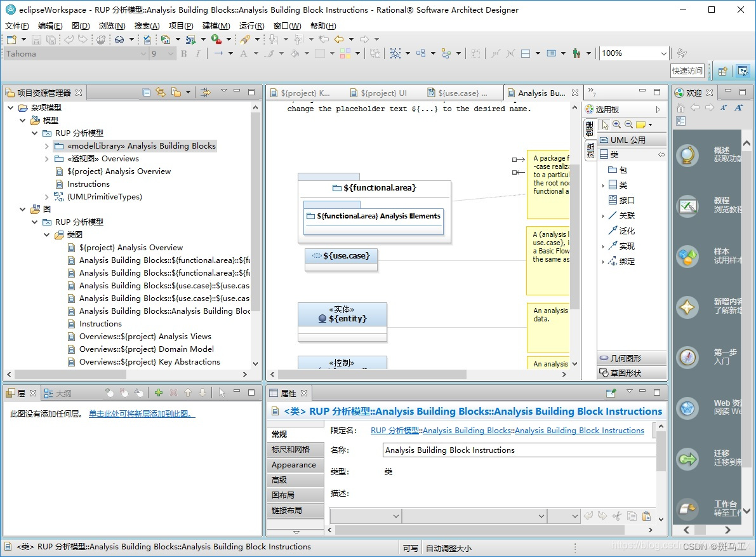The width and height of the screenshot is (756, 557).
Task: Switch to the ${project} UI editor tab
Action: tap(383, 93)
